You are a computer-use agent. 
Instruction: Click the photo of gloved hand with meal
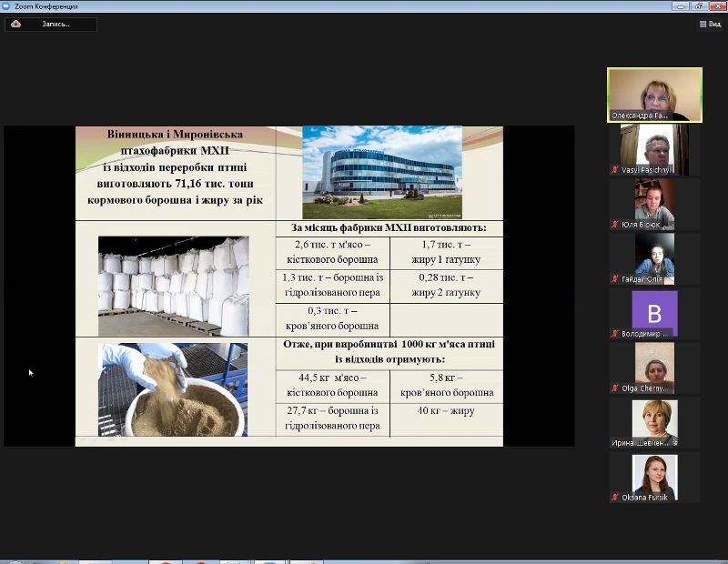[x=173, y=389]
